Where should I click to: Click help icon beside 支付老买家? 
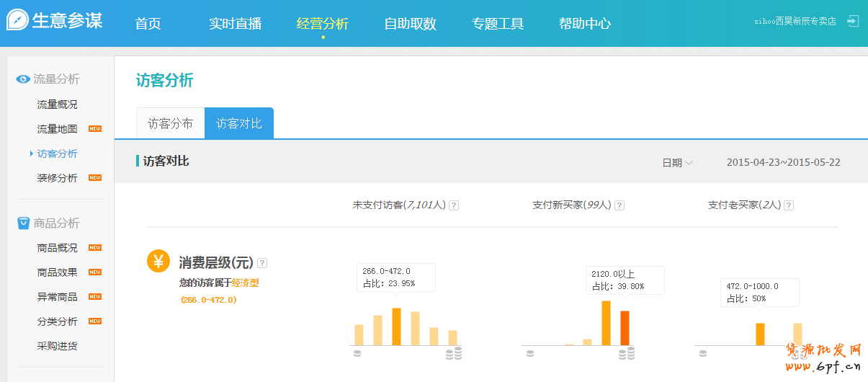tap(789, 205)
